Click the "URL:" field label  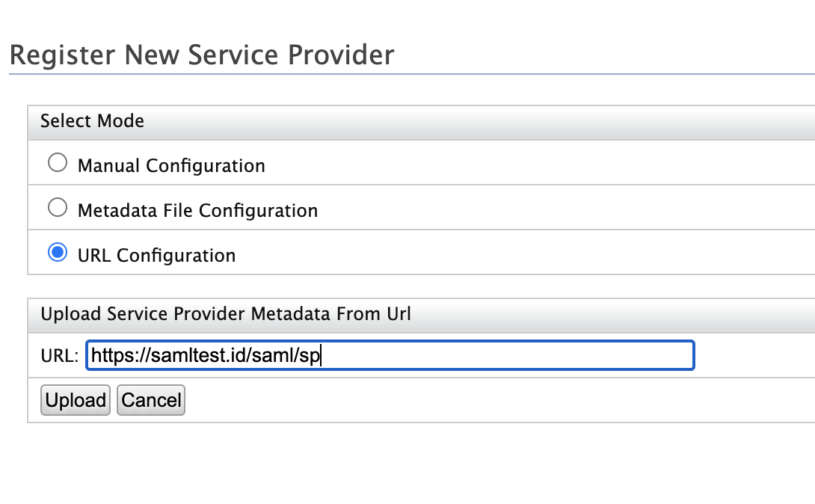click(x=59, y=357)
